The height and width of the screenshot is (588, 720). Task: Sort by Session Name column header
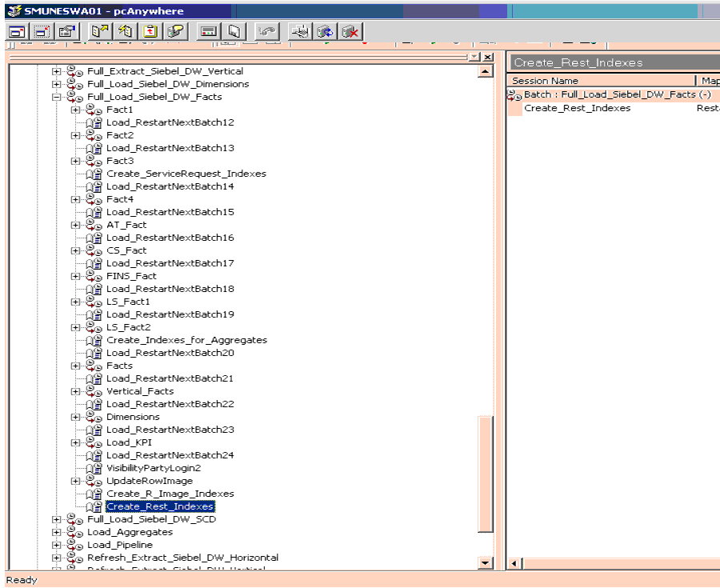click(x=602, y=81)
